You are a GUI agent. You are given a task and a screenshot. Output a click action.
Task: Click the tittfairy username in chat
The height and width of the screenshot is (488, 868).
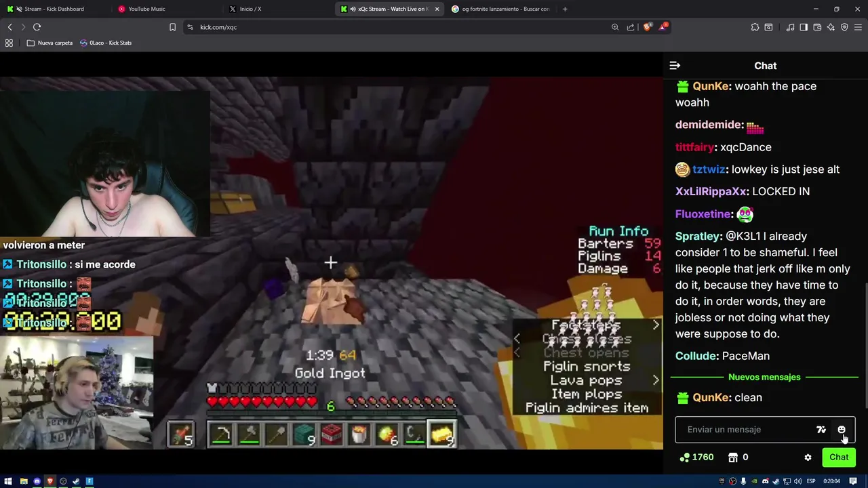[694, 147]
